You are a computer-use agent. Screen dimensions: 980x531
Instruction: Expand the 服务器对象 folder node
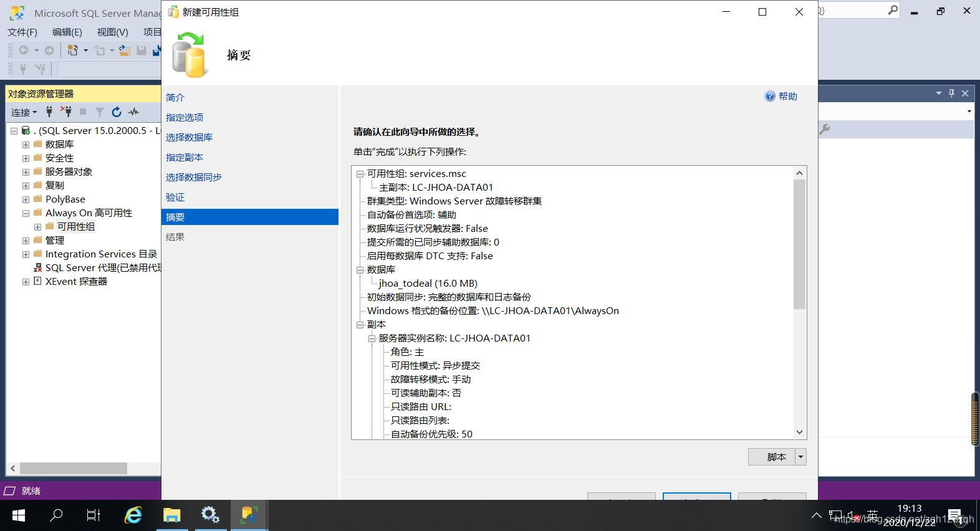(x=26, y=171)
